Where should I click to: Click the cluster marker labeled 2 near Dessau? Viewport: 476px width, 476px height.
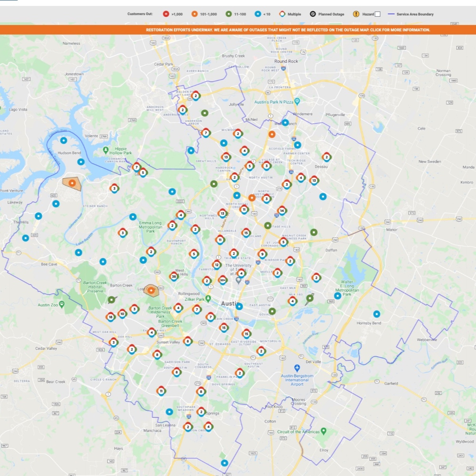(x=327, y=157)
